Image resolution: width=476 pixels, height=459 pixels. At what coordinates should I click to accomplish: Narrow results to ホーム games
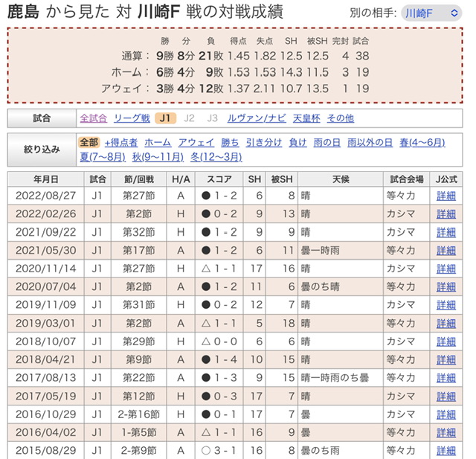(x=158, y=142)
